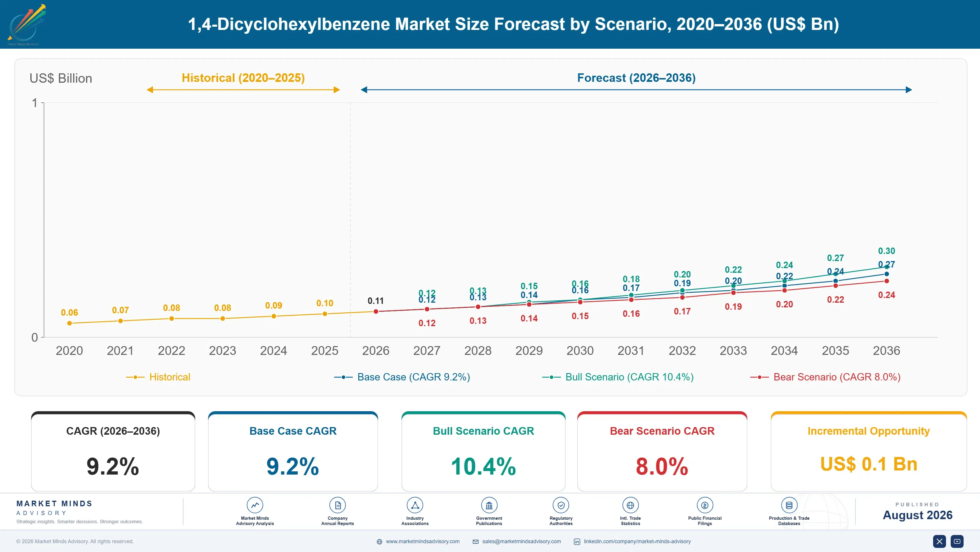Image resolution: width=980 pixels, height=552 pixels.
Task: Click the 2036 Bull Scenario point 0.30
Action: [x=887, y=267]
